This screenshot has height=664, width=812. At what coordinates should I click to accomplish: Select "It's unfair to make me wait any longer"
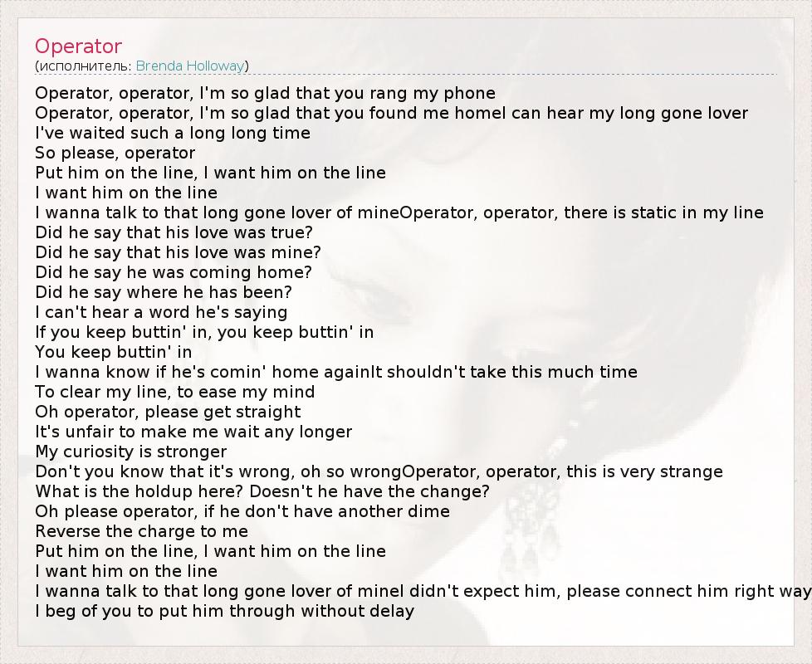[193, 432]
